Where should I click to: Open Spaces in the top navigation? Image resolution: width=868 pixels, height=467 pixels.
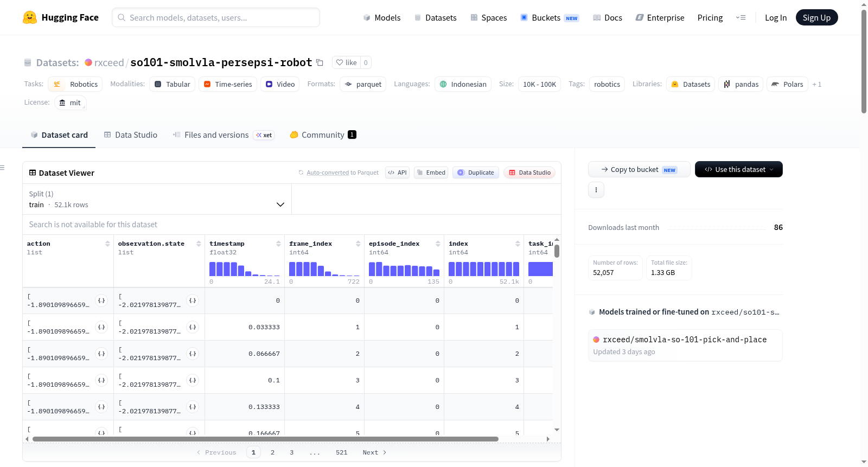488,18
